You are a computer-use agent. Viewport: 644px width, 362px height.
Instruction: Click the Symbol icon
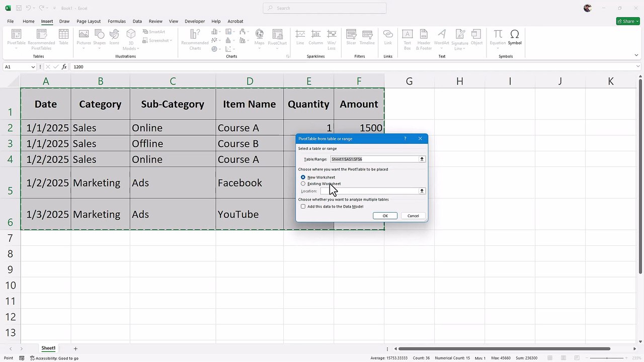(515, 38)
